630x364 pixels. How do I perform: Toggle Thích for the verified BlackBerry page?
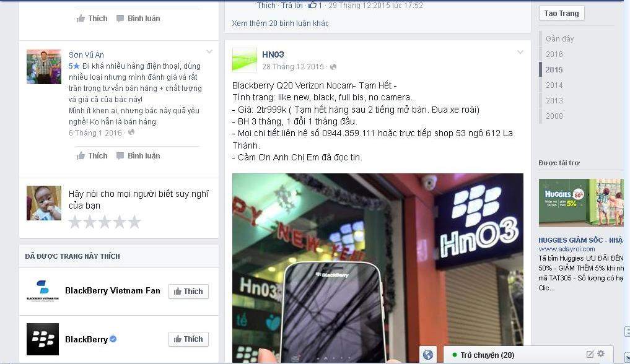(x=188, y=339)
